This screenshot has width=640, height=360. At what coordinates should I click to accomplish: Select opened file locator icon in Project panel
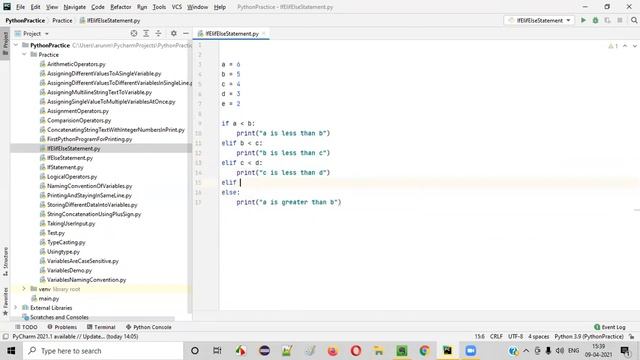[134, 33]
